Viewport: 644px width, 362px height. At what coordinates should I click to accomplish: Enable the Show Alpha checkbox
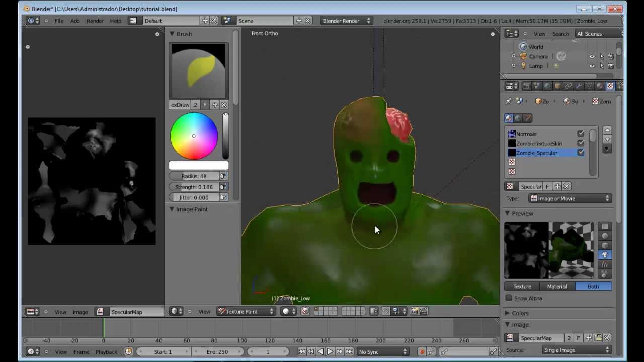(509, 298)
